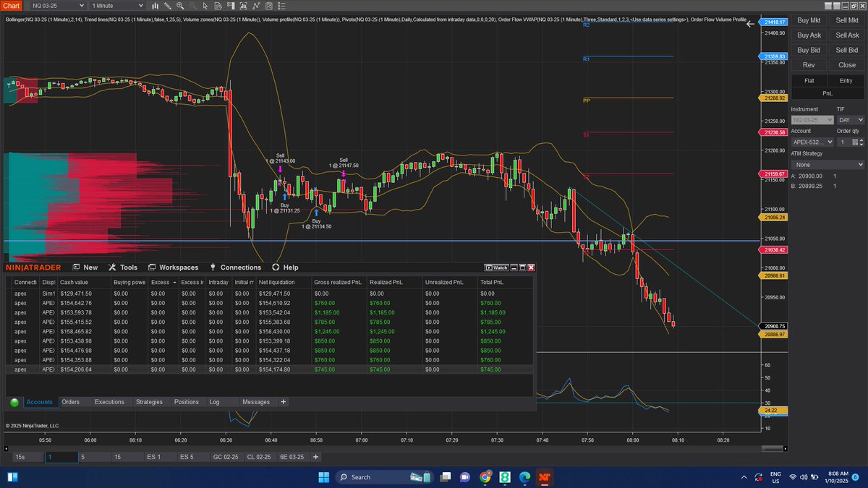Click the green connection status indicator
Screen dimensions: 868x488
(14, 402)
